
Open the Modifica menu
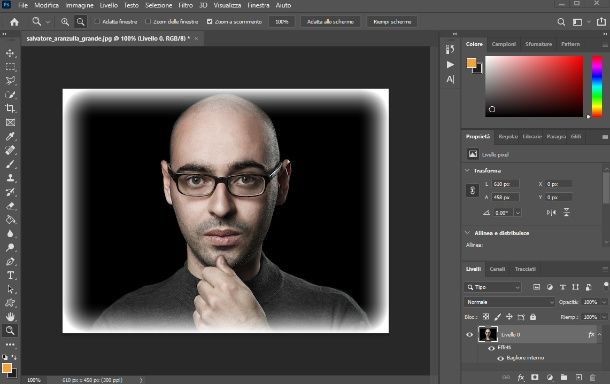tap(47, 5)
